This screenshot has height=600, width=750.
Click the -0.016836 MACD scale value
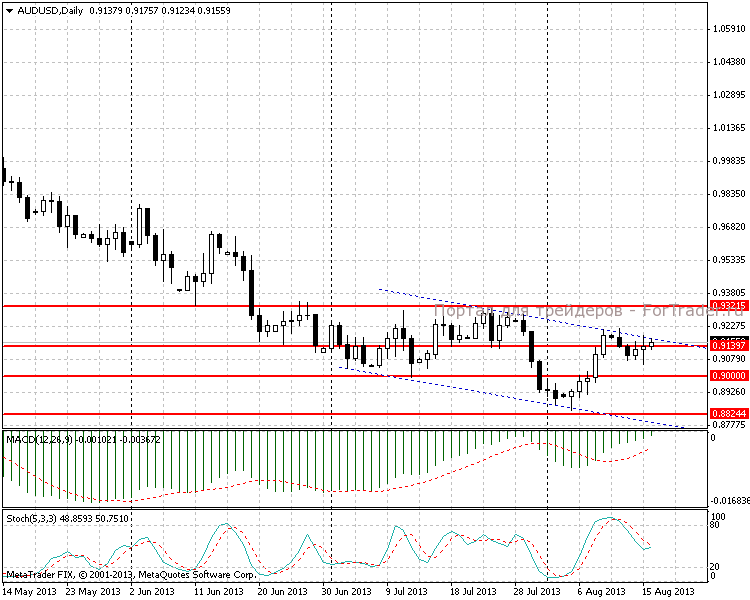730,501
